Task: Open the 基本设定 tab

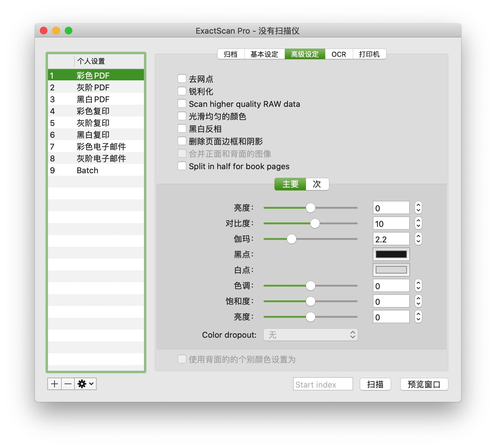Action: (x=264, y=54)
